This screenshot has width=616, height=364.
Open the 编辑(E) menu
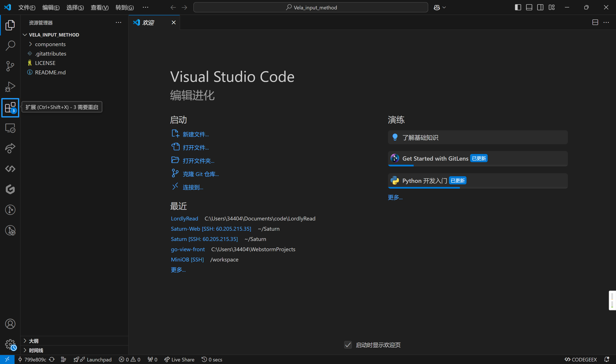pyautogui.click(x=51, y=7)
